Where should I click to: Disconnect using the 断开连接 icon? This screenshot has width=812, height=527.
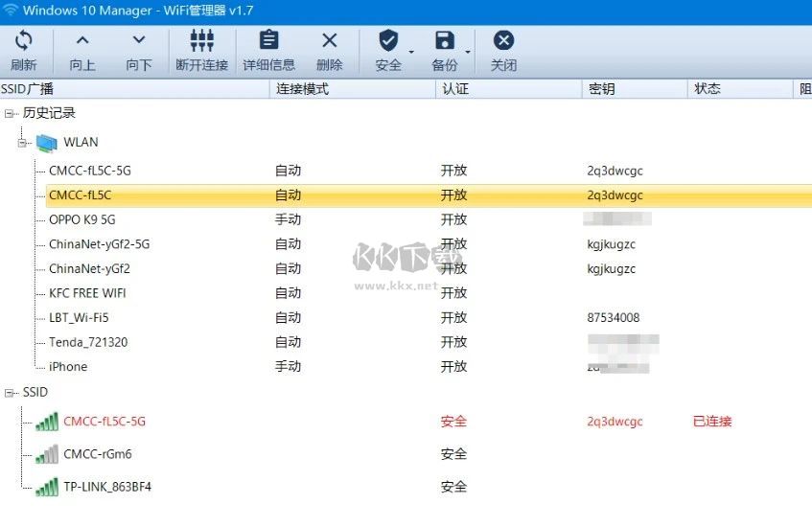[202, 40]
